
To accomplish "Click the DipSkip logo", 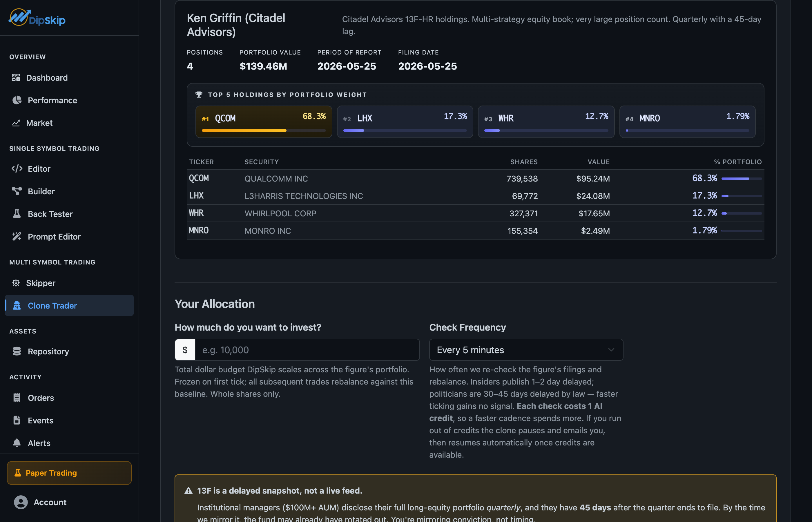I will (x=37, y=18).
